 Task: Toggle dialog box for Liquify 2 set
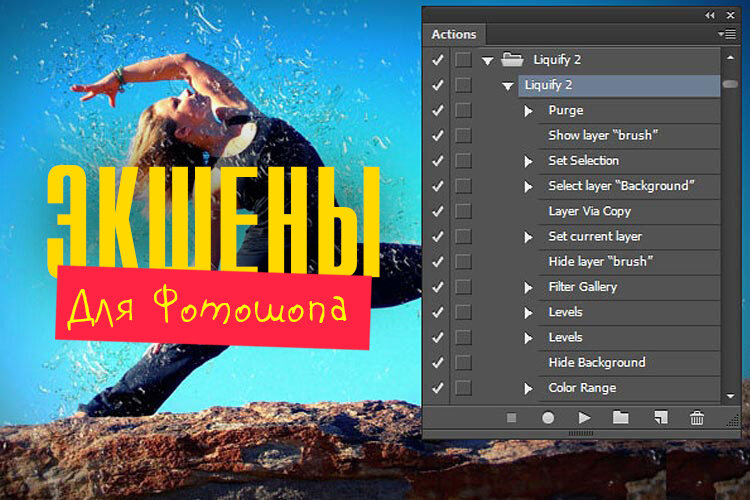coord(463,60)
